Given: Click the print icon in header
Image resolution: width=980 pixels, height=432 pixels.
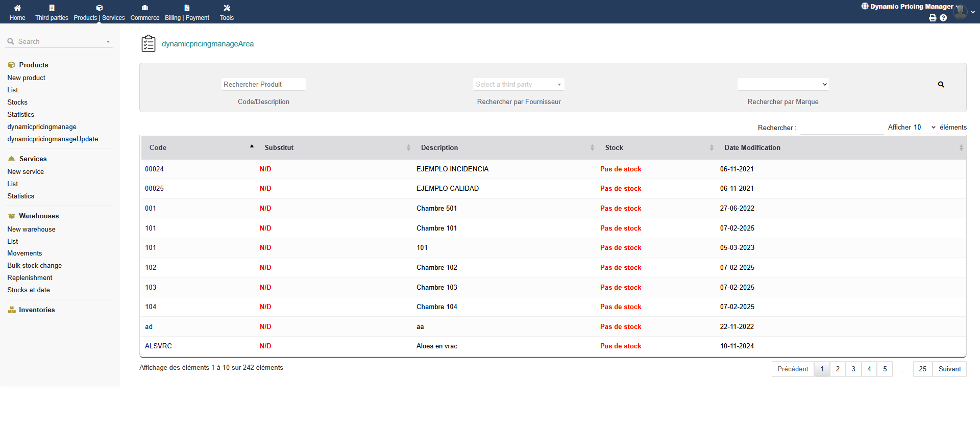Looking at the screenshot, I should pyautogui.click(x=933, y=18).
